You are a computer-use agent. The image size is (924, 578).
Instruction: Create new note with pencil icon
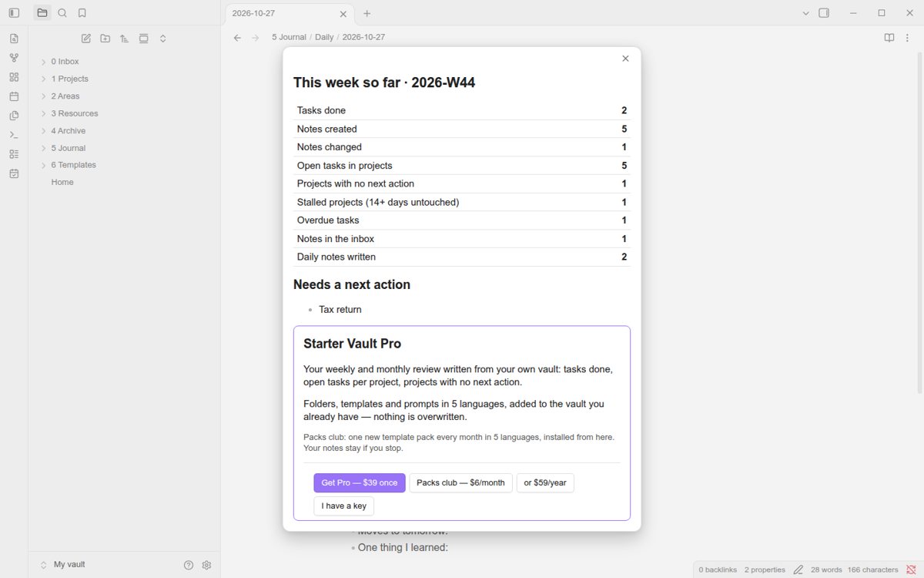point(86,39)
